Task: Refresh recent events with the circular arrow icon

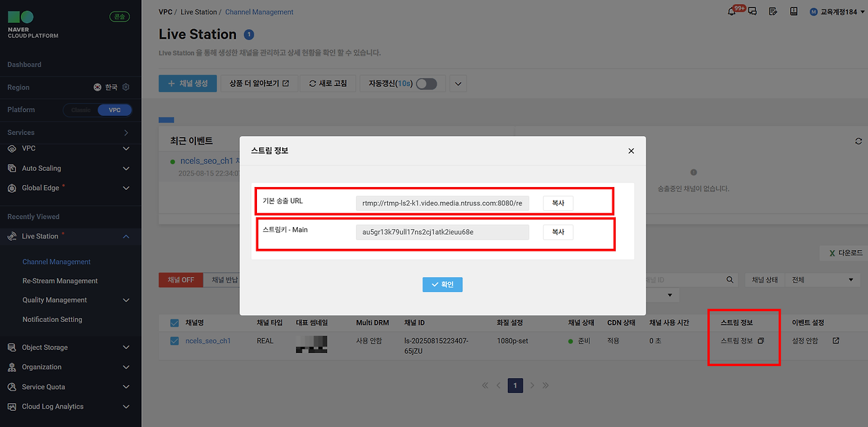Action: (858, 141)
